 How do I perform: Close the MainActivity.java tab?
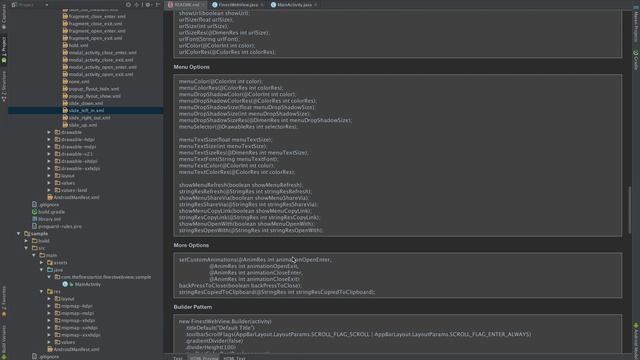316,5
